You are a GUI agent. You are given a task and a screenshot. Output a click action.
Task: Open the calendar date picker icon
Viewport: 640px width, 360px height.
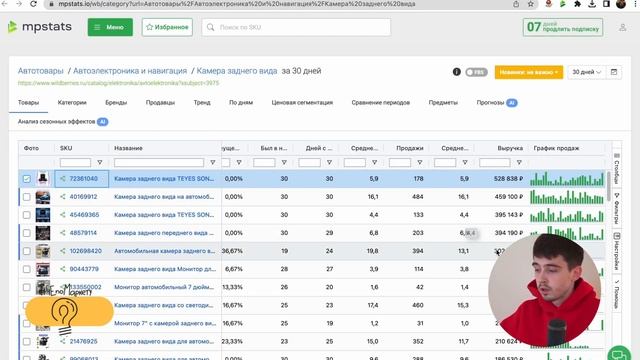614,72
